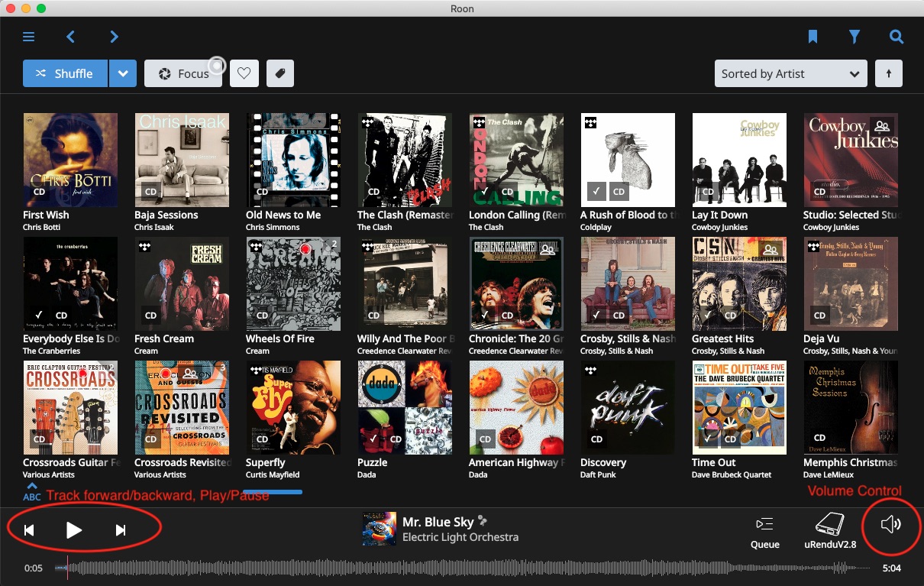Click the Shuffle button
The width and height of the screenshot is (924, 586).
[65, 73]
